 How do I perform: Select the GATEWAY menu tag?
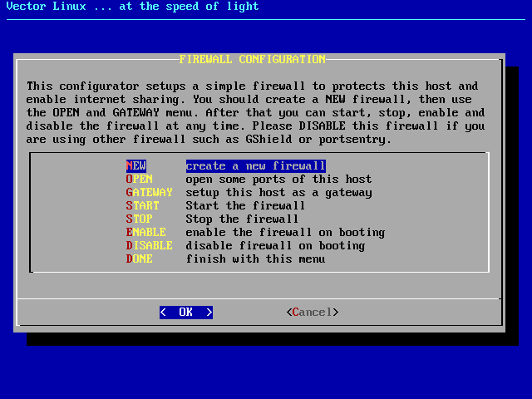coord(150,193)
